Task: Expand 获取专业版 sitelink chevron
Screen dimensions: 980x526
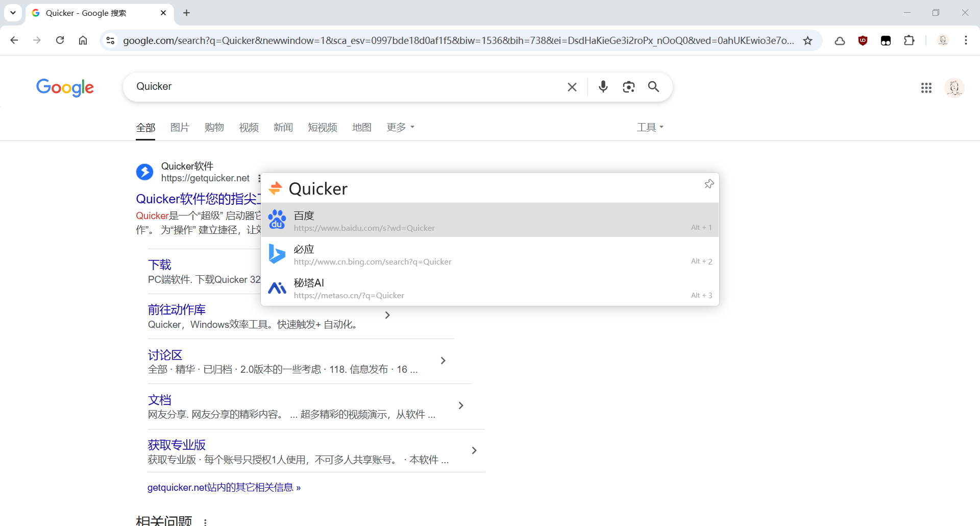Action: 474,450
